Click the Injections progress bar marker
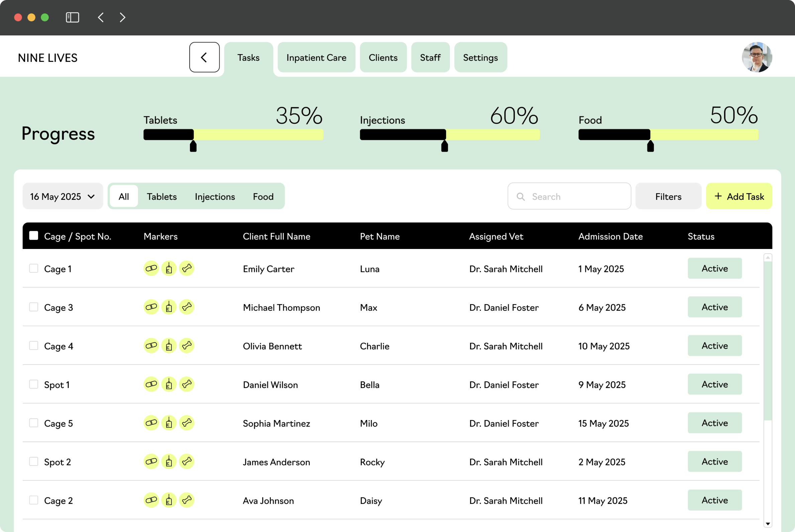Screen dimensions: 795x532 click(445, 146)
